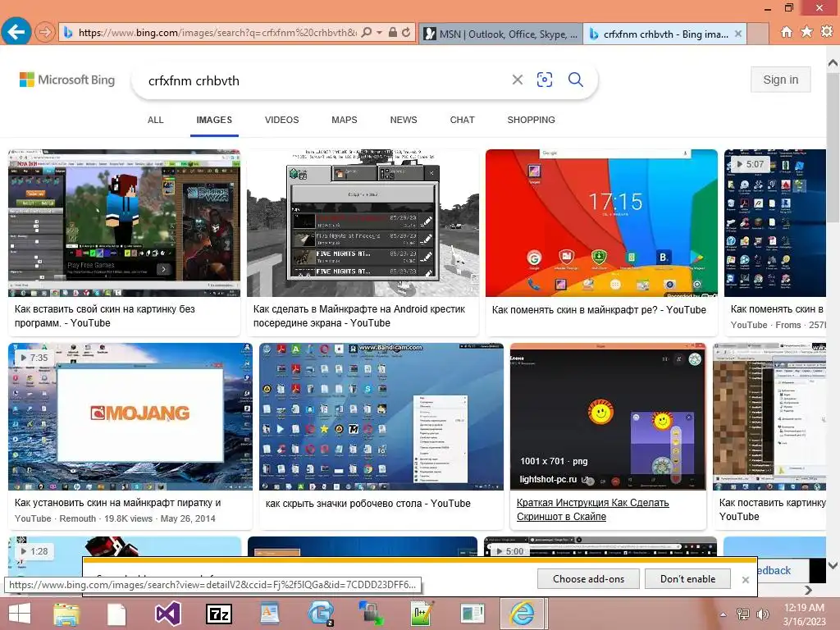This screenshot has width=840, height=630.
Task: Open the Minecraft skin editor thumbnail
Action: (x=125, y=223)
